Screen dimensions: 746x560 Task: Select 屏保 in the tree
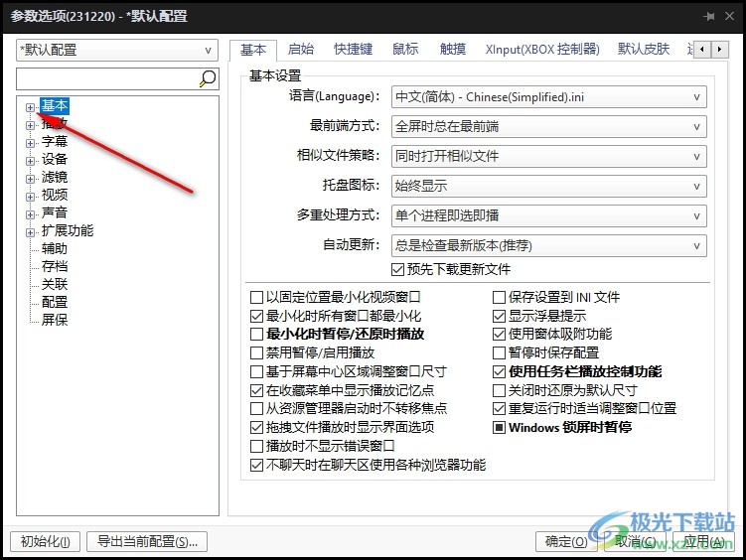pyautogui.click(x=55, y=320)
